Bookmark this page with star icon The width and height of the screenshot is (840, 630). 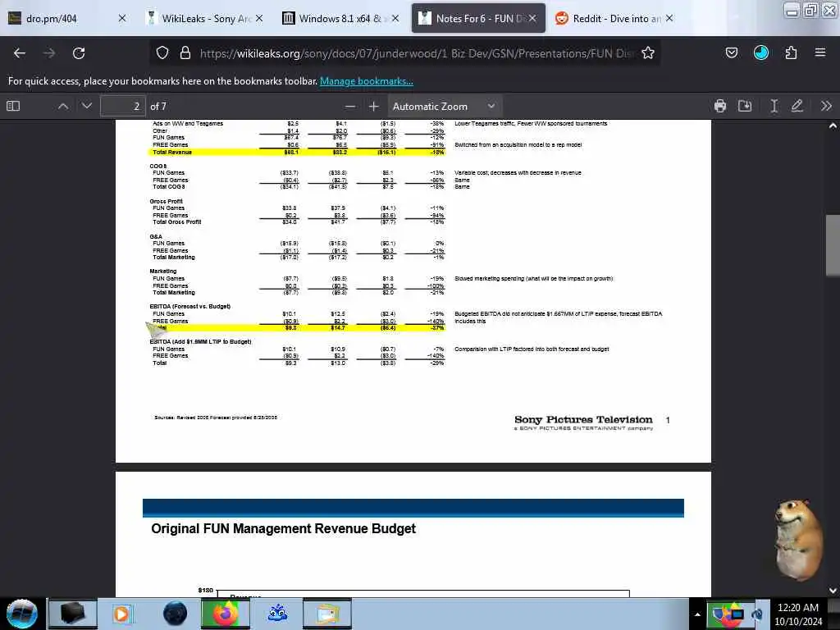click(648, 53)
